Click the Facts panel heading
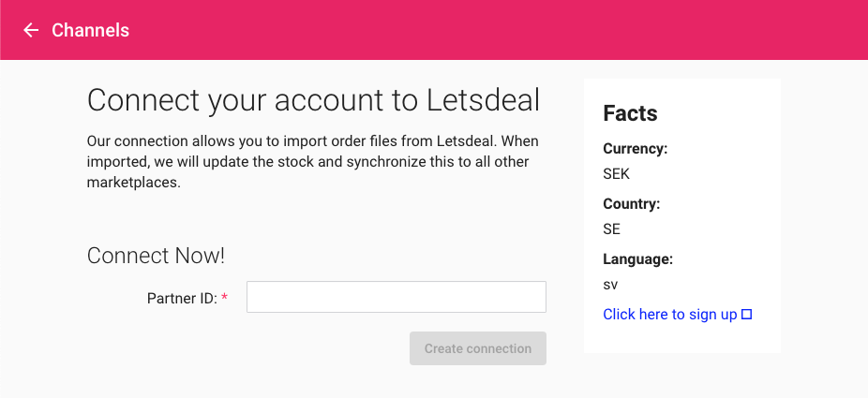Screen dimensions: 868x398 point(630,113)
